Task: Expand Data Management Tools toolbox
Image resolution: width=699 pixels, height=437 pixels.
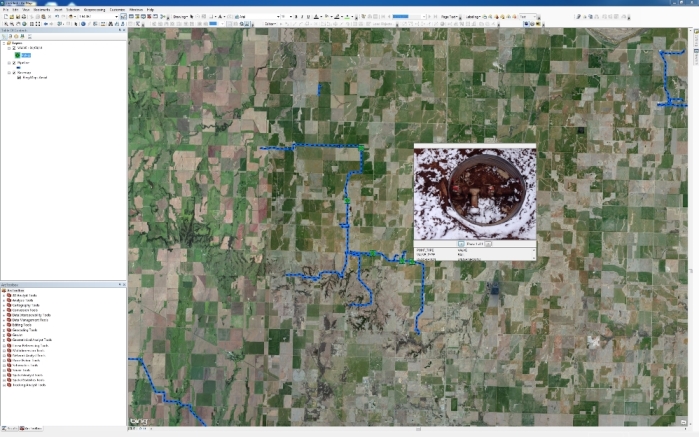Action: 4,320
